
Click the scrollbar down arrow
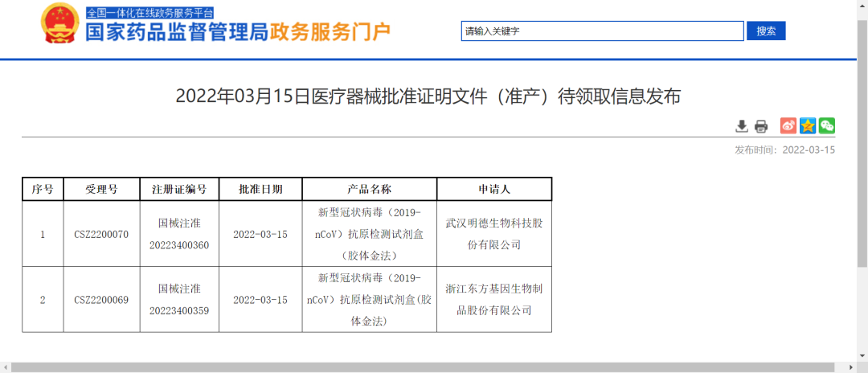pos(862,355)
